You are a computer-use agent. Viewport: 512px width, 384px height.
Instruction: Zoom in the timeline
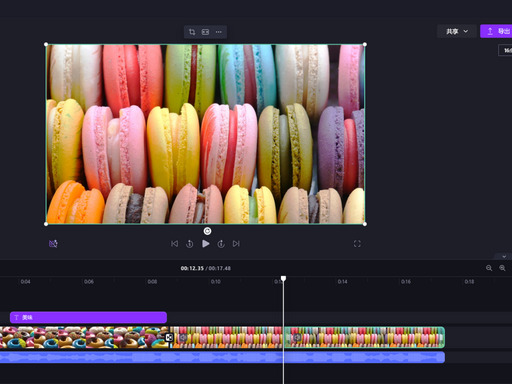click(x=502, y=268)
